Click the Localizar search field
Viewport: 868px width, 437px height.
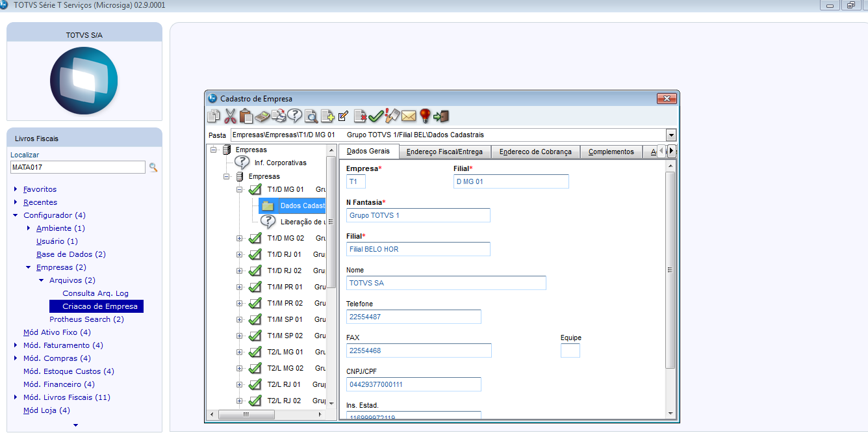[78, 167]
